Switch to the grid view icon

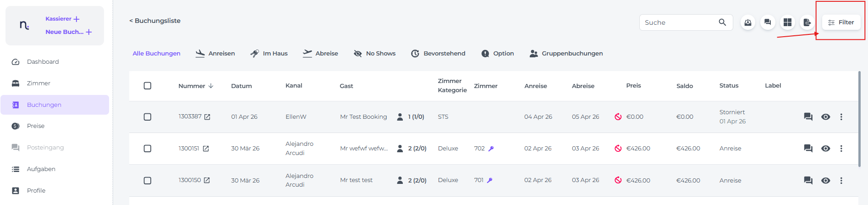(787, 22)
